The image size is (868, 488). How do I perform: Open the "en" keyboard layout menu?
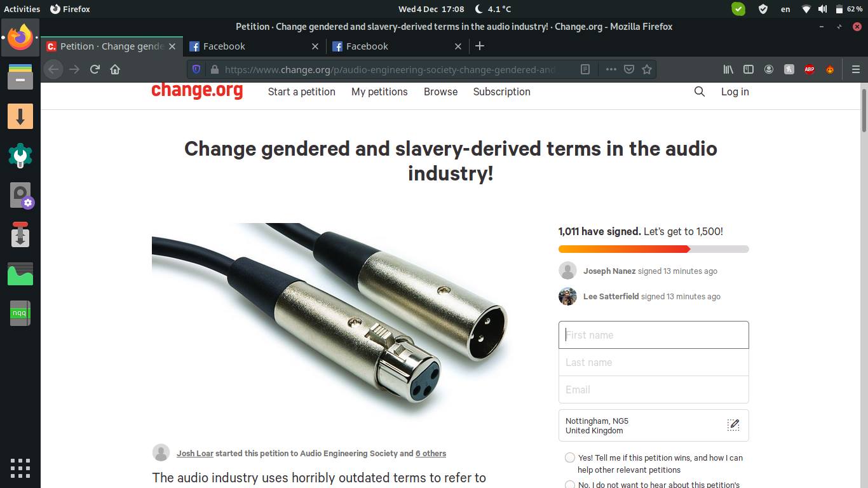point(785,9)
